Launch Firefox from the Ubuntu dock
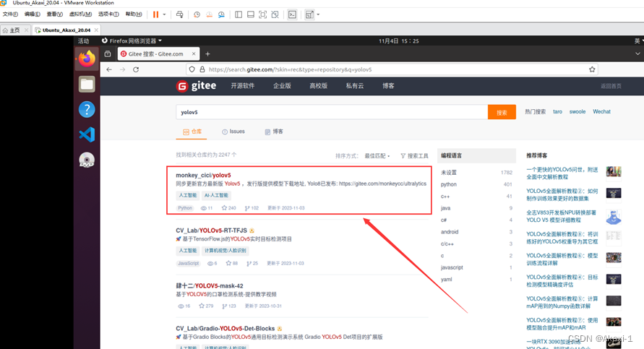This screenshot has width=644, height=349. [x=87, y=59]
